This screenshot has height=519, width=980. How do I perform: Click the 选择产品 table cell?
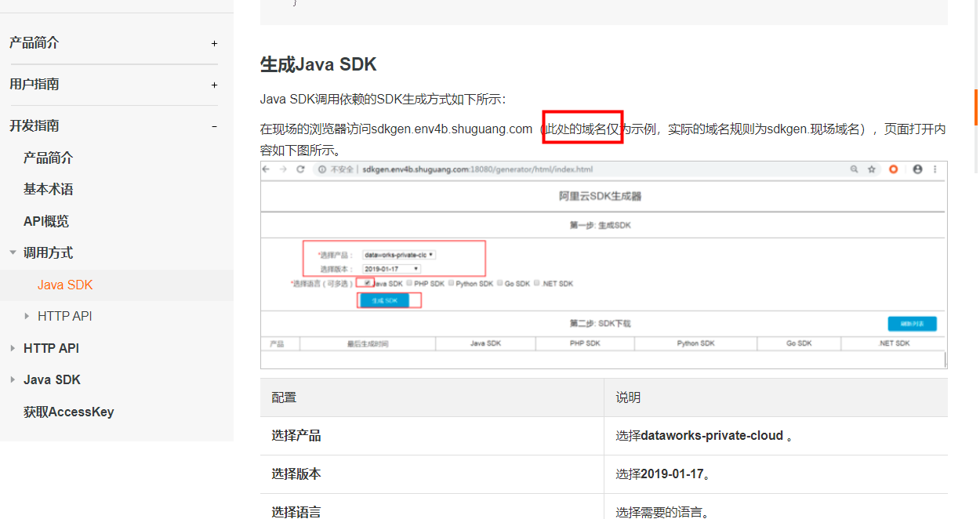[x=432, y=436]
